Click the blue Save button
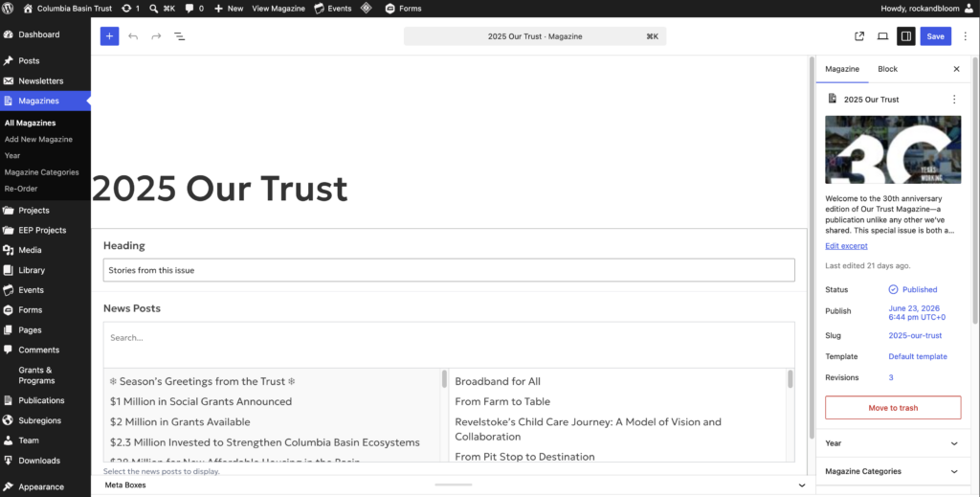 [x=936, y=36]
